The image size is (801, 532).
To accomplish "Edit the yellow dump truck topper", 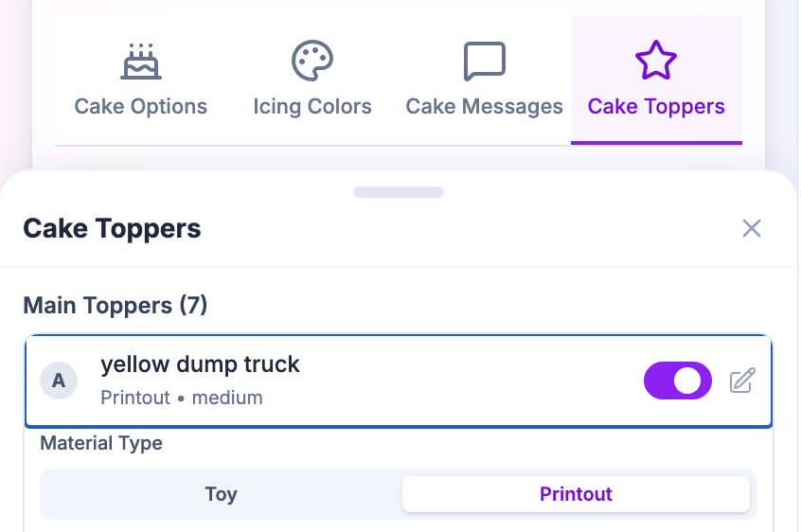I will (742, 381).
